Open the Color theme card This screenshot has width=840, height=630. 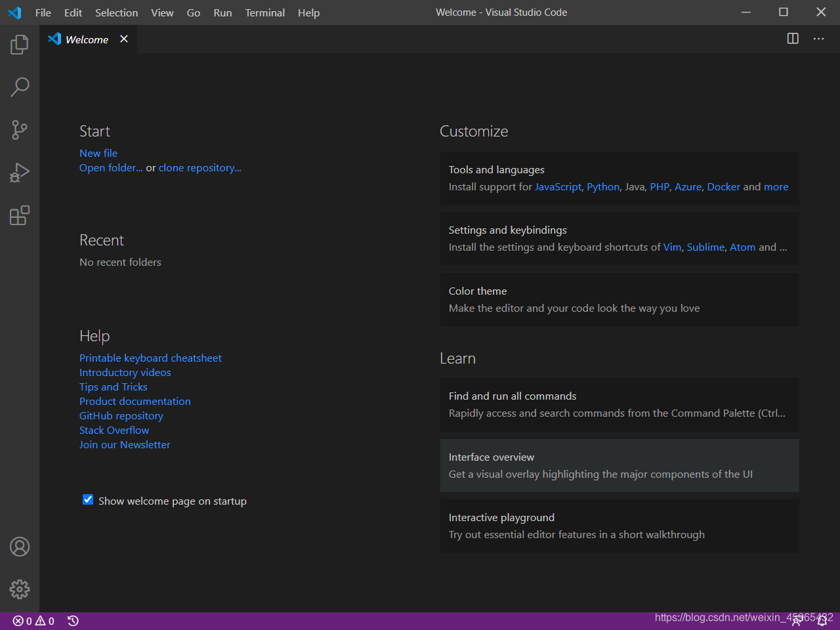pyautogui.click(x=619, y=299)
